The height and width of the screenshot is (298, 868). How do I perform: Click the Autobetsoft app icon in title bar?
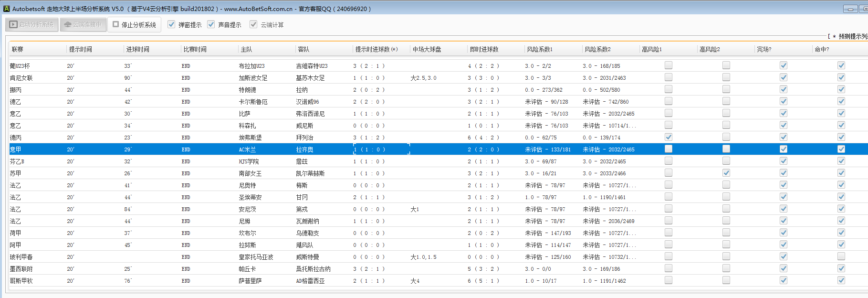tap(6, 9)
